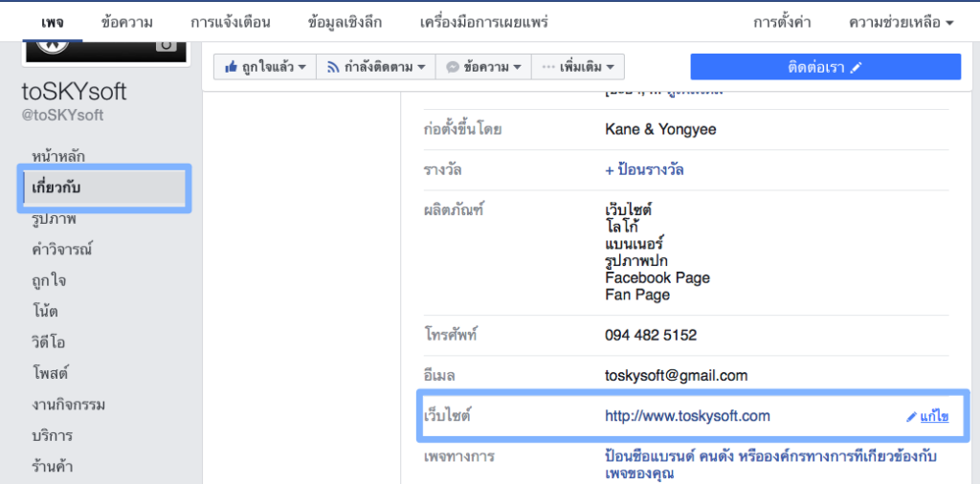Click the pencil icon on ติดต่อเรา button

[857, 67]
